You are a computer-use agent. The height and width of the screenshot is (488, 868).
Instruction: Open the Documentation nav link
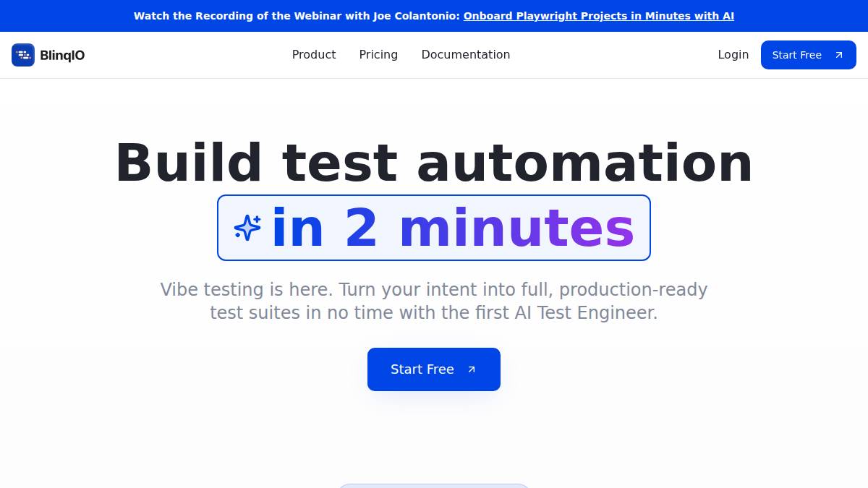[x=466, y=55]
